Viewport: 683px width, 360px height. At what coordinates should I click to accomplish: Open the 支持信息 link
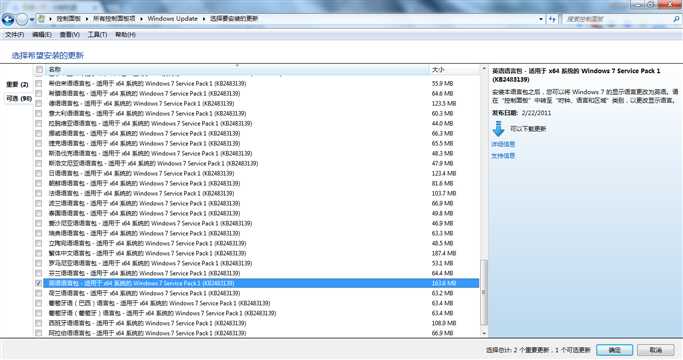coord(503,156)
